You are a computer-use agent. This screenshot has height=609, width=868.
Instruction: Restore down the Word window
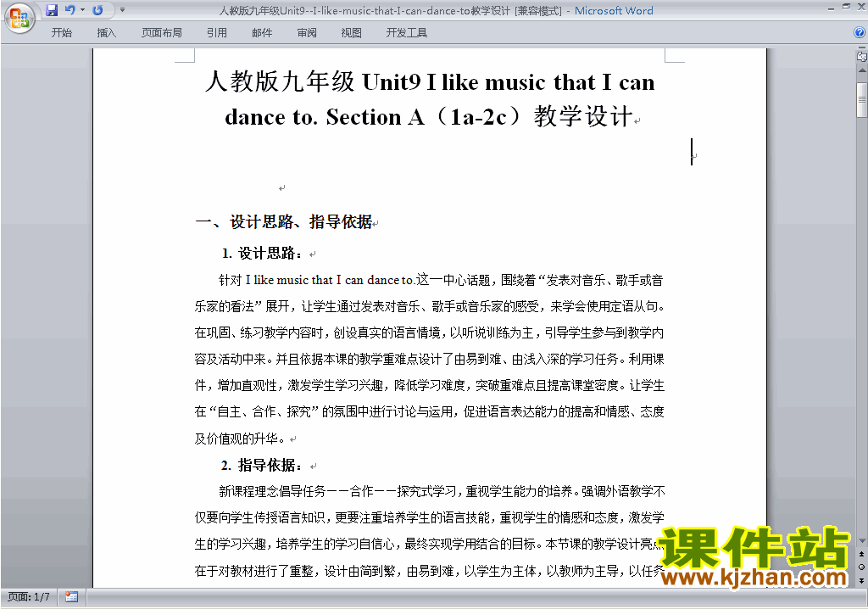pos(846,7)
